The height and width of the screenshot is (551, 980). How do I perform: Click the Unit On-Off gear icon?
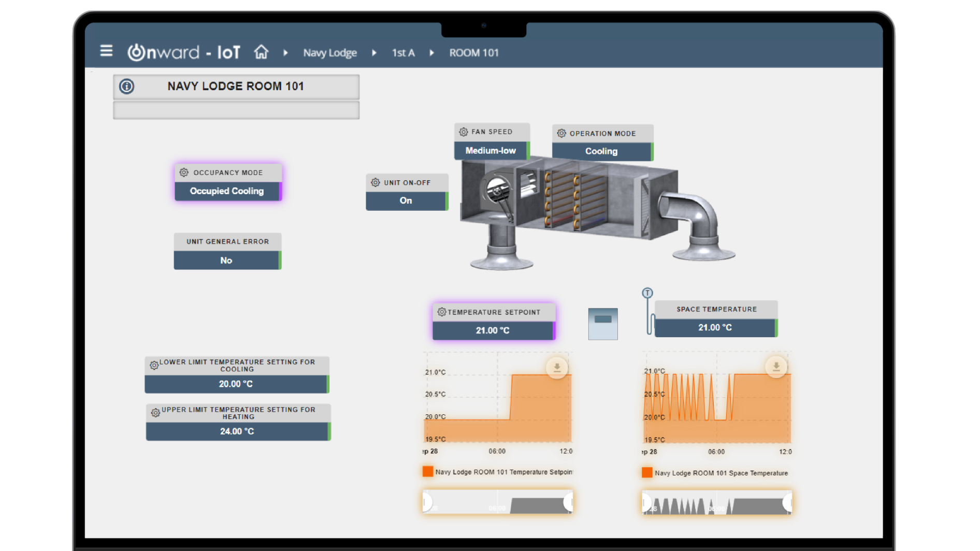pyautogui.click(x=376, y=183)
